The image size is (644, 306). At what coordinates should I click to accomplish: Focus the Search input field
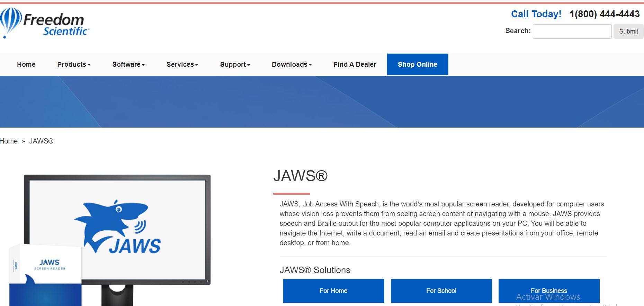click(x=572, y=31)
